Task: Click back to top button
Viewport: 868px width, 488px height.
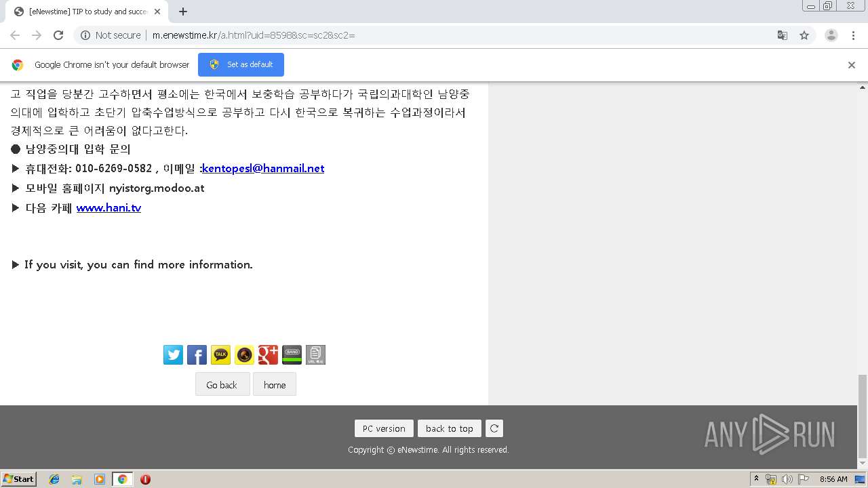Action: click(450, 428)
